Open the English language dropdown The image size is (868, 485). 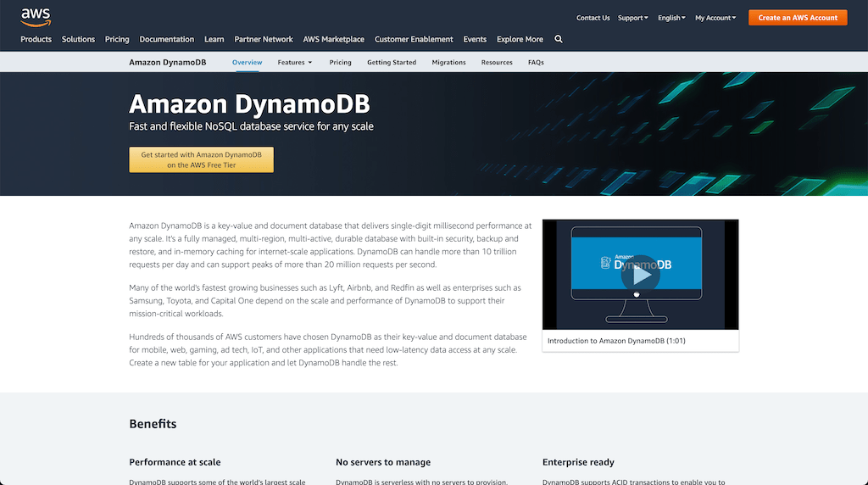(671, 18)
